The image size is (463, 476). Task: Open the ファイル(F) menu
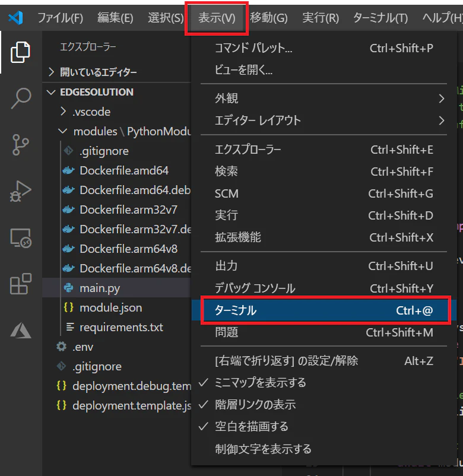pyautogui.click(x=60, y=18)
